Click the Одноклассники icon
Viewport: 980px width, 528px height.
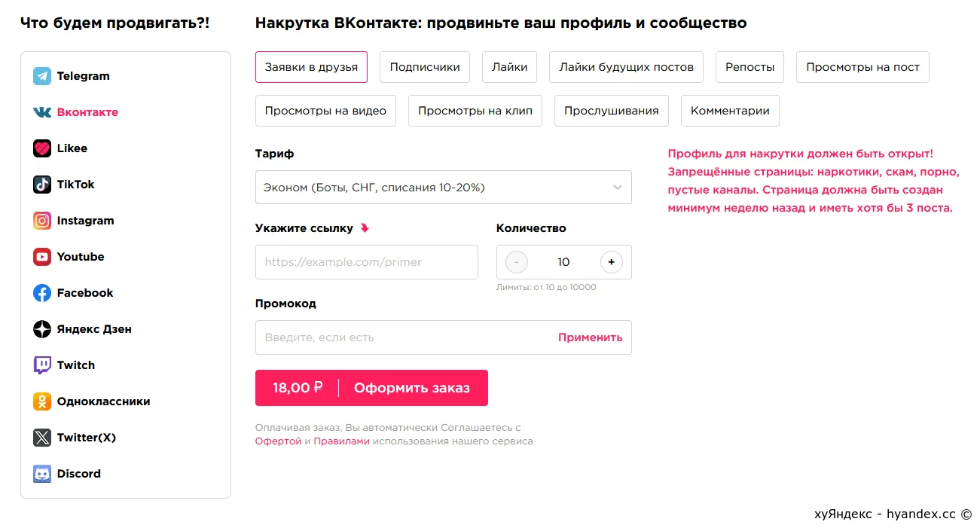coord(42,401)
